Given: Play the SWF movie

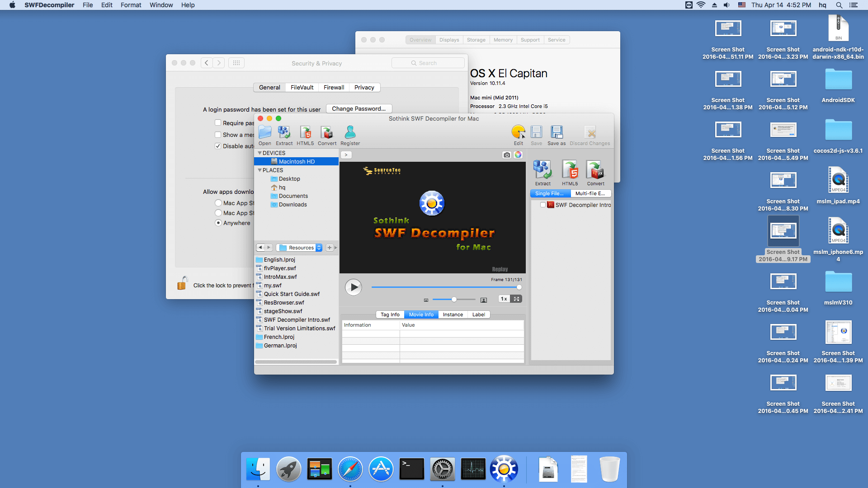Looking at the screenshot, I should pyautogui.click(x=354, y=287).
